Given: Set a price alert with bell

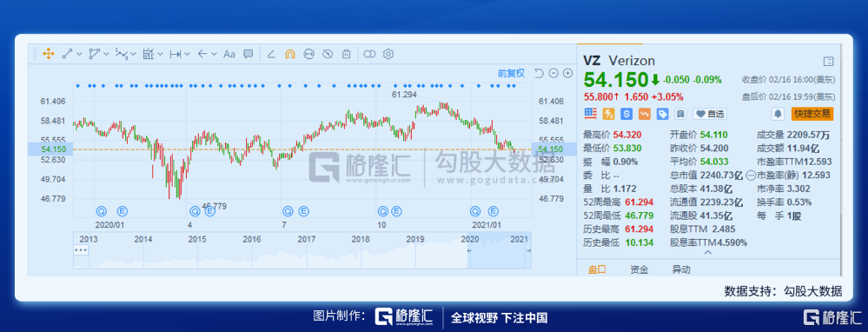Looking at the screenshot, I should click(778, 114).
